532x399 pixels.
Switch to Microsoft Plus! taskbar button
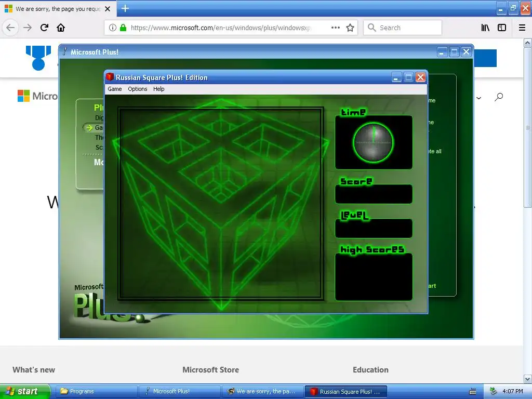179,391
